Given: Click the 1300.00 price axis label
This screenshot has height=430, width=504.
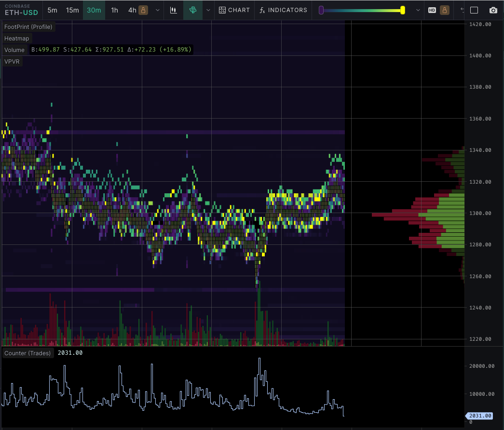Looking at the screenshot, I should pyautogui.click(x=480, y=213).
